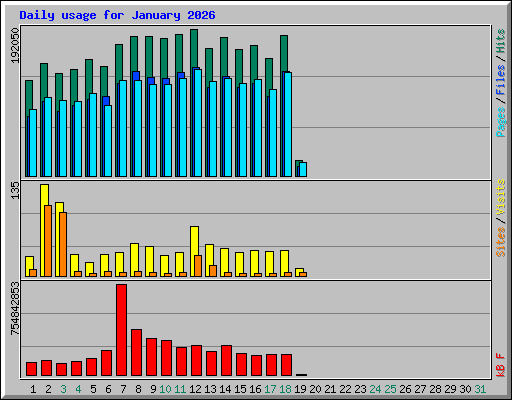This screenshot has width=512, height=400.
Task: Click the 'Sites' legend label
Action: (x=500, y=242)
